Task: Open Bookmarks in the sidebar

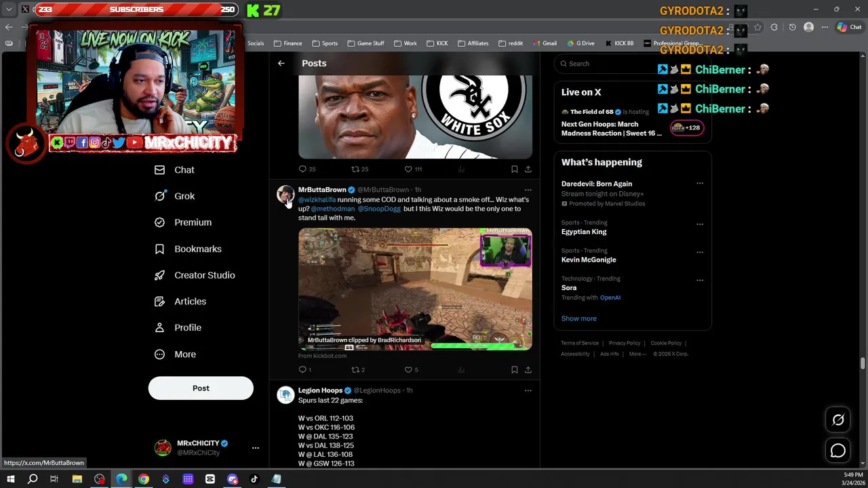Action: tap(188, 249)
